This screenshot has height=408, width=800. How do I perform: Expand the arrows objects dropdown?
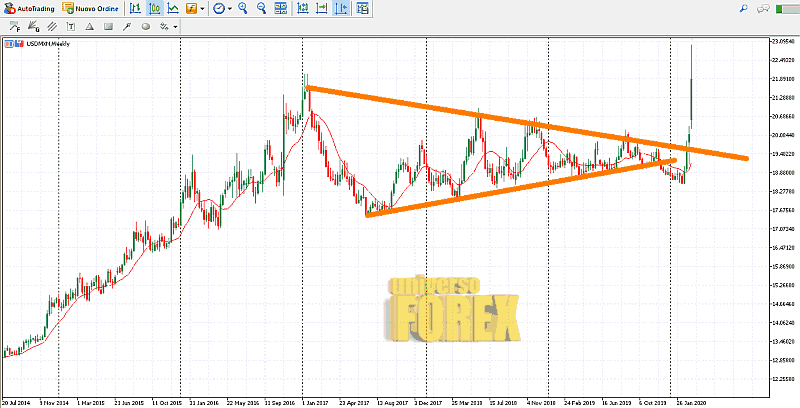pos(176,26)
